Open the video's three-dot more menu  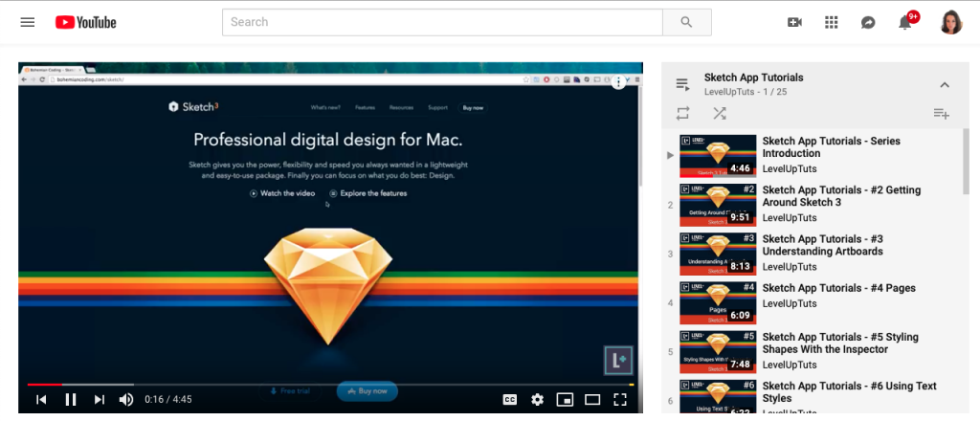pos(618,82)
